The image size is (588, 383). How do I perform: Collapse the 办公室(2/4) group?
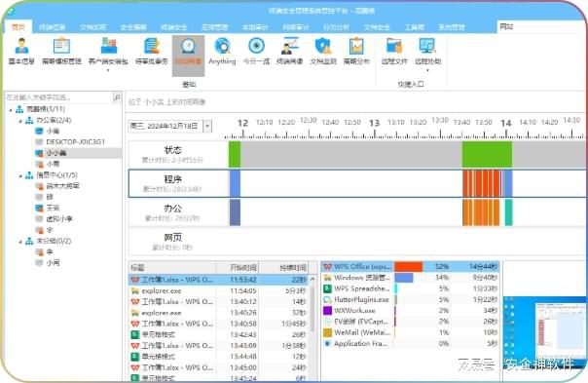tap(20, 121)
